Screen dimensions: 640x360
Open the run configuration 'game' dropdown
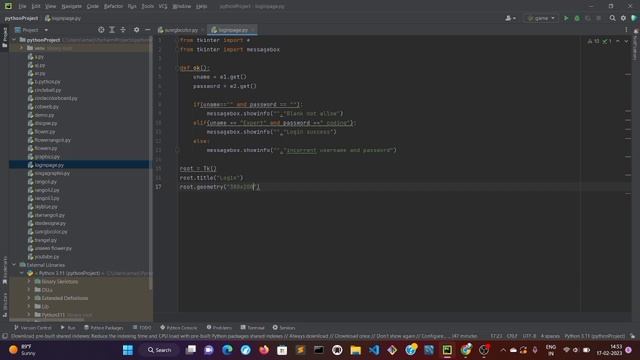click(x=541, y=18)
